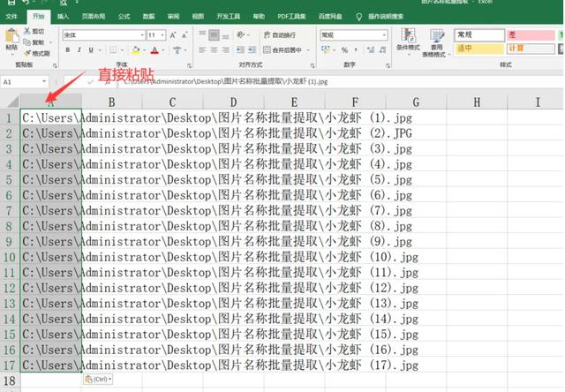565x392 pixels.
Task: Click Decrease Decimal icon
Action: tap(382, 50)
